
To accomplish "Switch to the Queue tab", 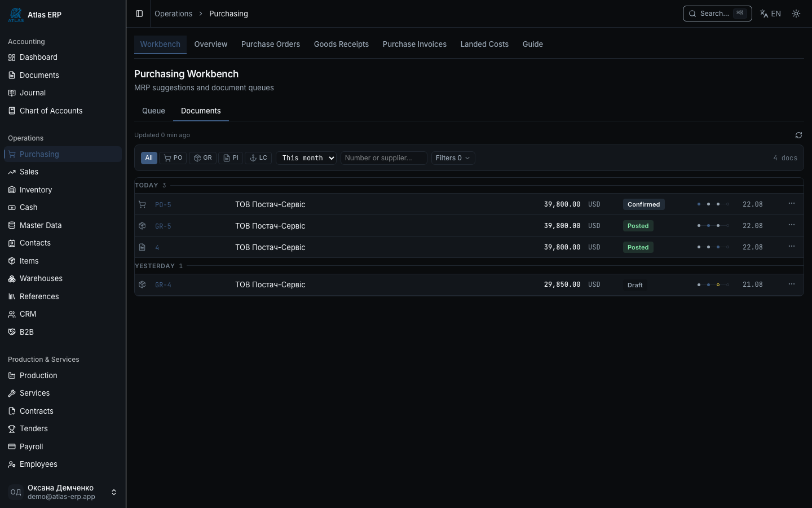I will coord(153,111).
